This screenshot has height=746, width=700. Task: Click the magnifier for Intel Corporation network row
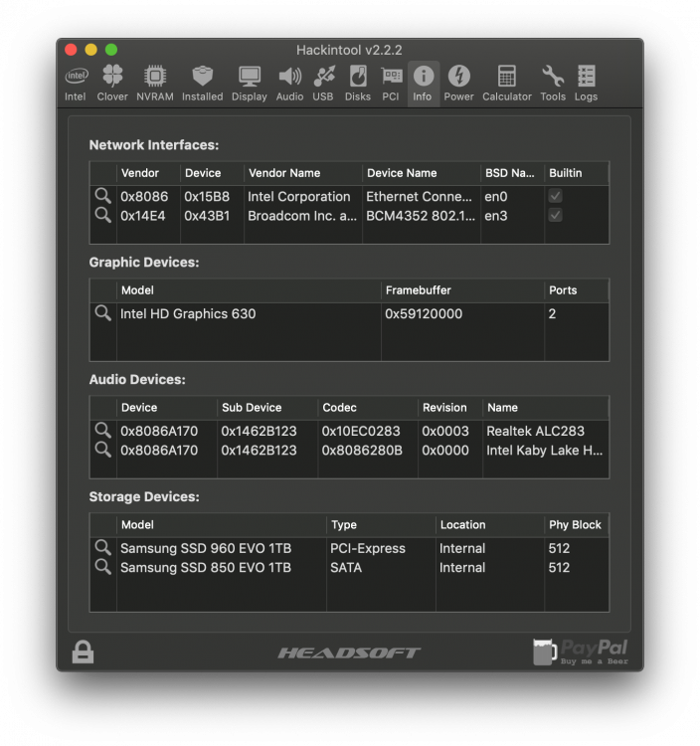click(x=102, y=196)
